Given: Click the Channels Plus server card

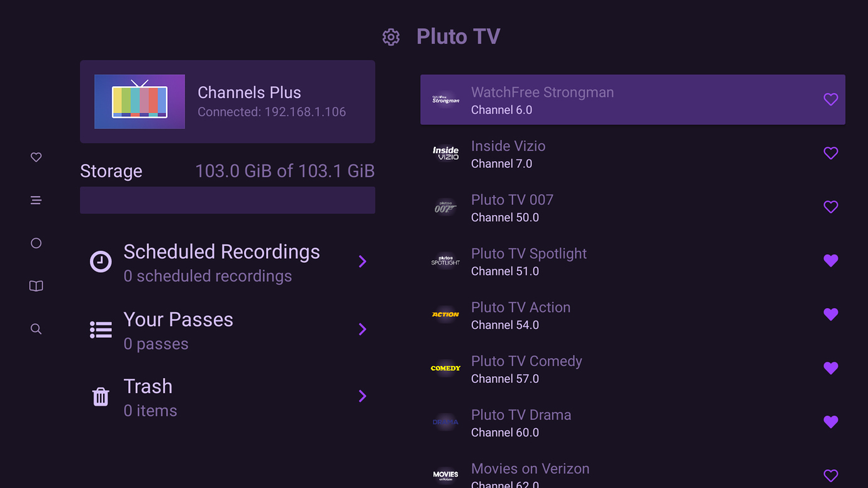Looking at the screenshot, I should point(227,101).
